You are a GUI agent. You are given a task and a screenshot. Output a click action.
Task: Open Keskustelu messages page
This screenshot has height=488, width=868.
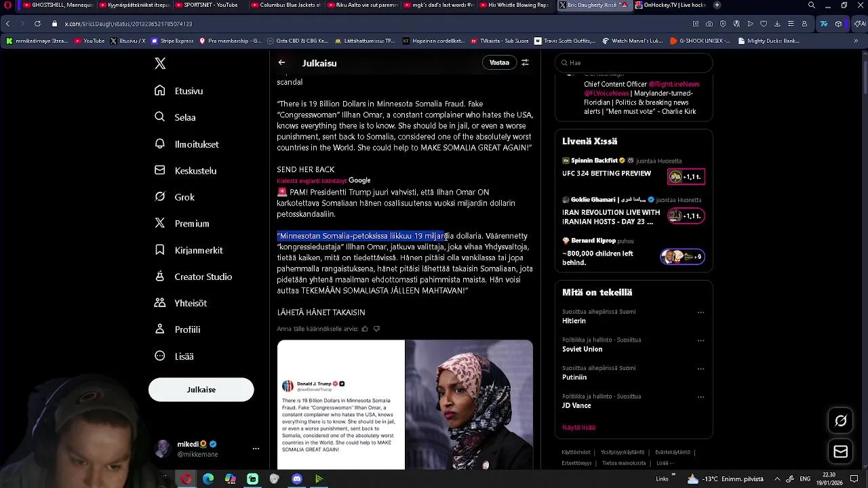185,171
